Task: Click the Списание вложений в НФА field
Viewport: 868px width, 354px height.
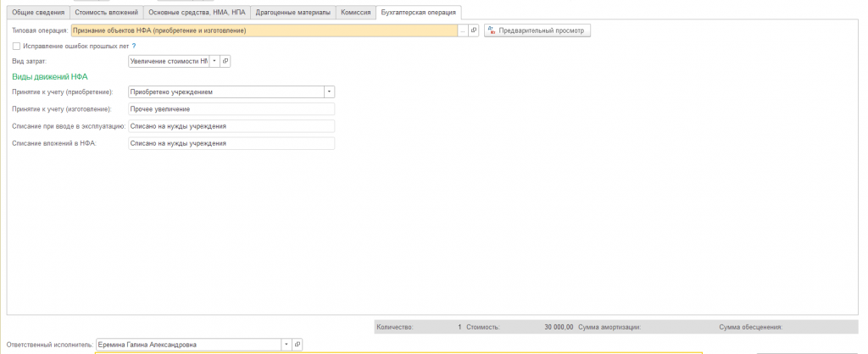Action: click(x=231, y=143)
